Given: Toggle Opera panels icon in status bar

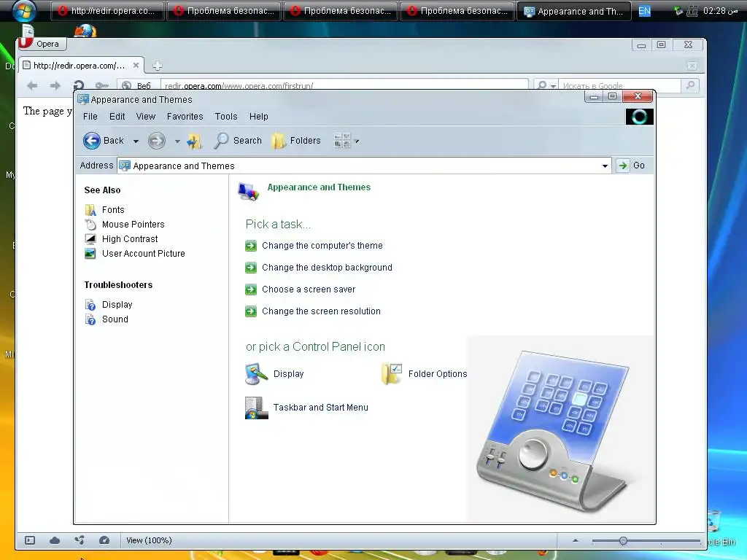Looking at the screenshot, I should pyautogui.click(x=29, y=540).
